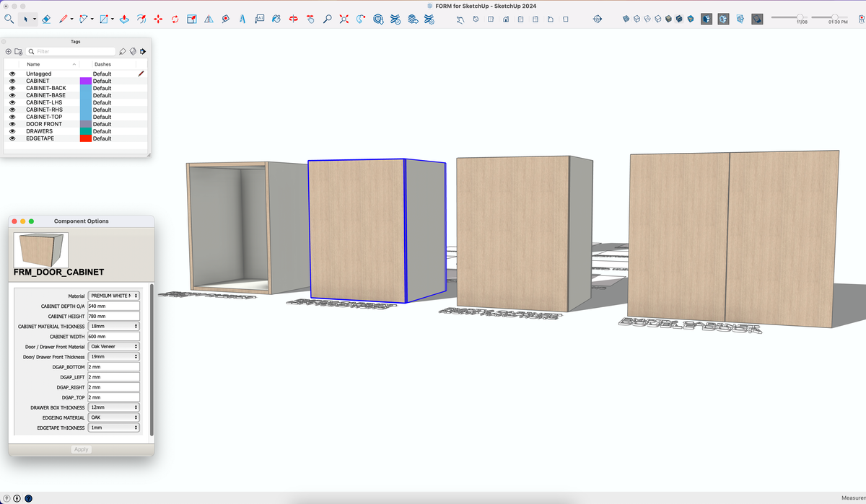
Task: Select the Eraser tool in the toolbar
Action: point(45,19)
